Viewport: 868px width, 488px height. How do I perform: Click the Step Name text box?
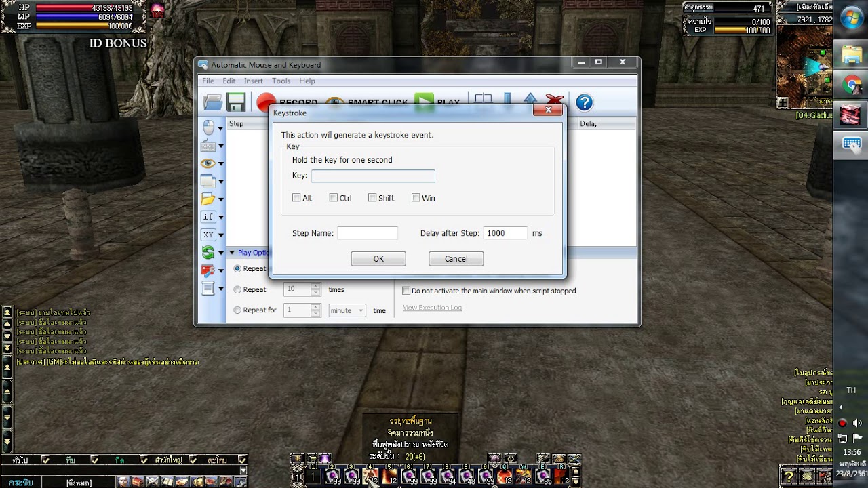pyautogui.click(x=368, y=233)
